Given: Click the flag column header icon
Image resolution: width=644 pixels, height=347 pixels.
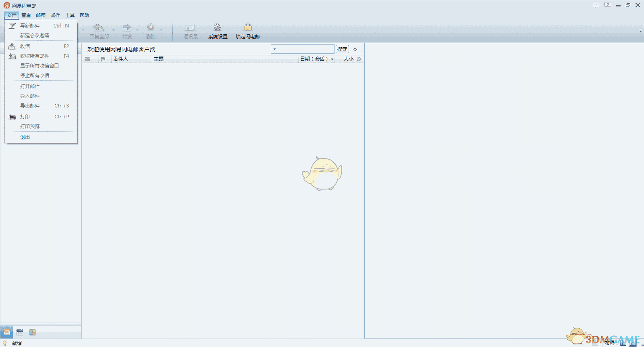Looking at the screenshot, I should 103,59.
